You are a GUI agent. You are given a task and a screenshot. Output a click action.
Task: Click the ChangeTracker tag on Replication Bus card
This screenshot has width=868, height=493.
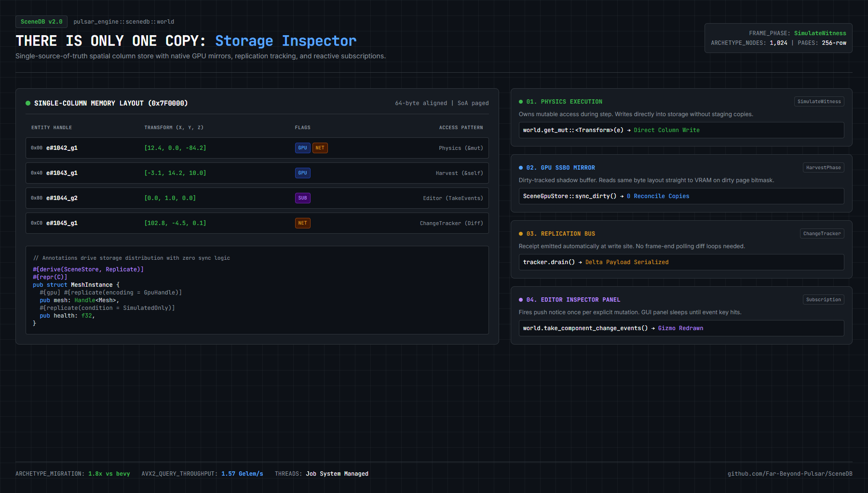click(x=822, y=234)
